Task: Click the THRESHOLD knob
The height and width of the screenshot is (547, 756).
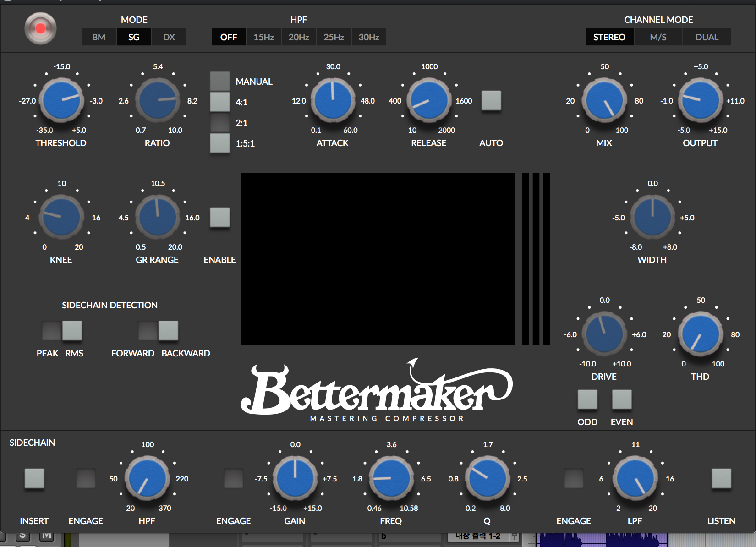Action: pos(61,100)
